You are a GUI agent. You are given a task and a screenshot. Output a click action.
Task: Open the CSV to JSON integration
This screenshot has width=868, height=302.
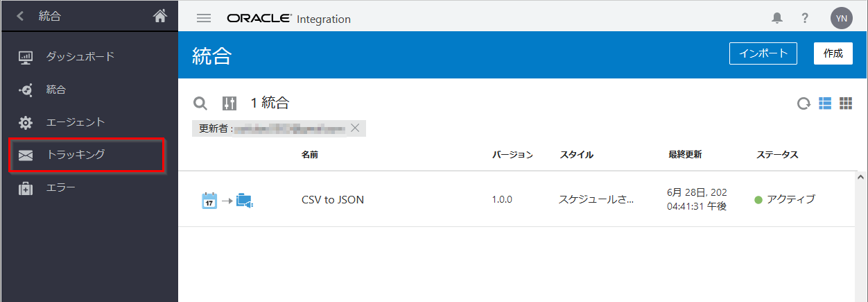pos(333,200)
